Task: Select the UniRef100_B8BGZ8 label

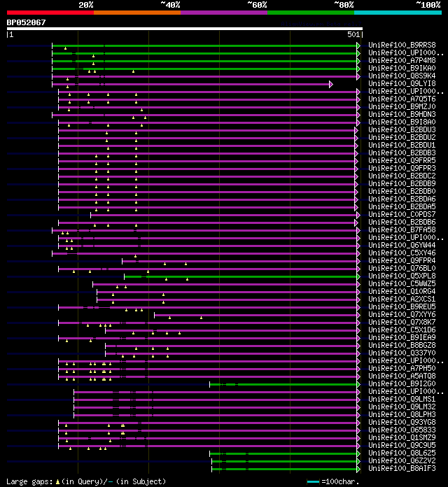Action: (402, 345)
